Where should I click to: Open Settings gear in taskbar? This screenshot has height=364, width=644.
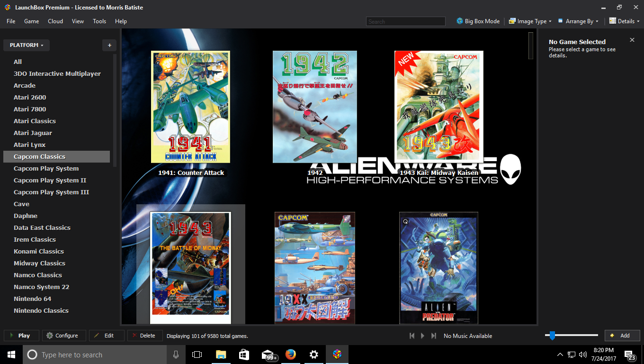[x=314, y=355]
